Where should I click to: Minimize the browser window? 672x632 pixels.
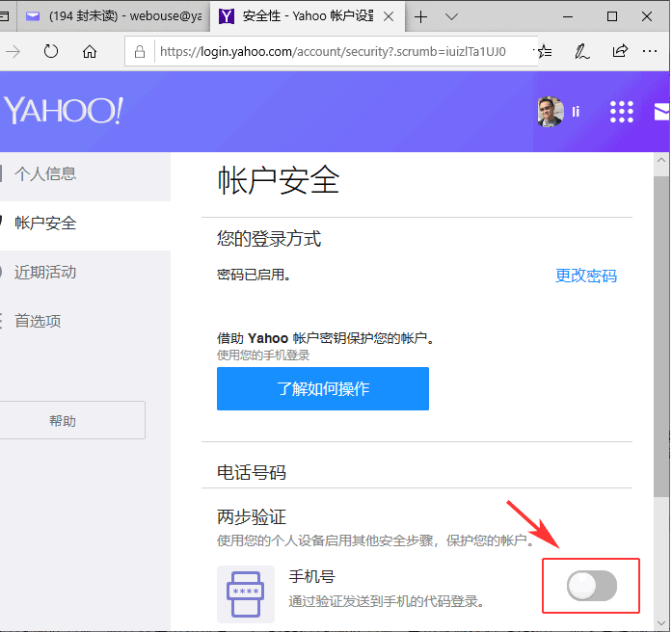tap(568, 16)
